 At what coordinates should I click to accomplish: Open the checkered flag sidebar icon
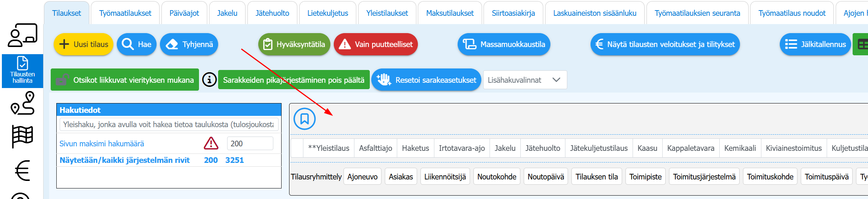click(23, 136)
